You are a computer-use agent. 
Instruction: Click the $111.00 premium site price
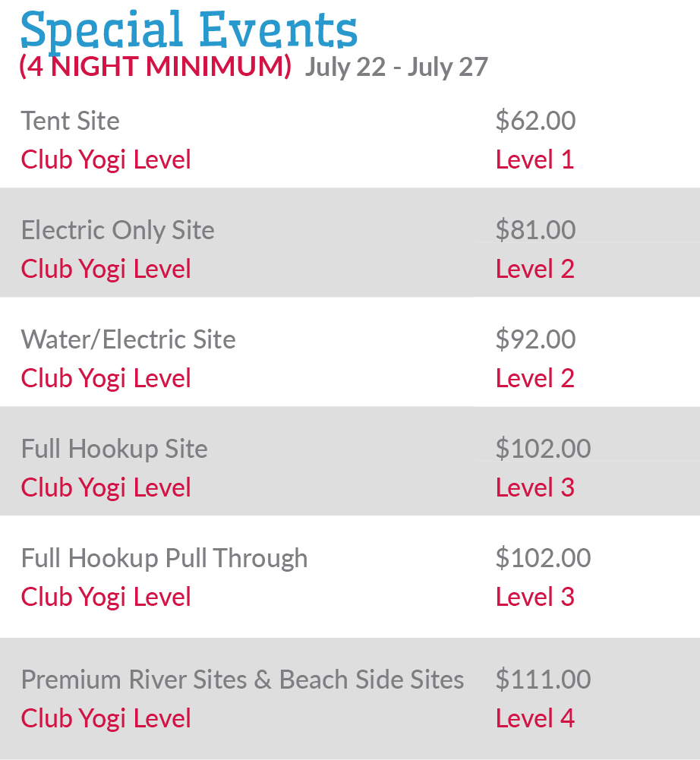click(x=543, y=680)
